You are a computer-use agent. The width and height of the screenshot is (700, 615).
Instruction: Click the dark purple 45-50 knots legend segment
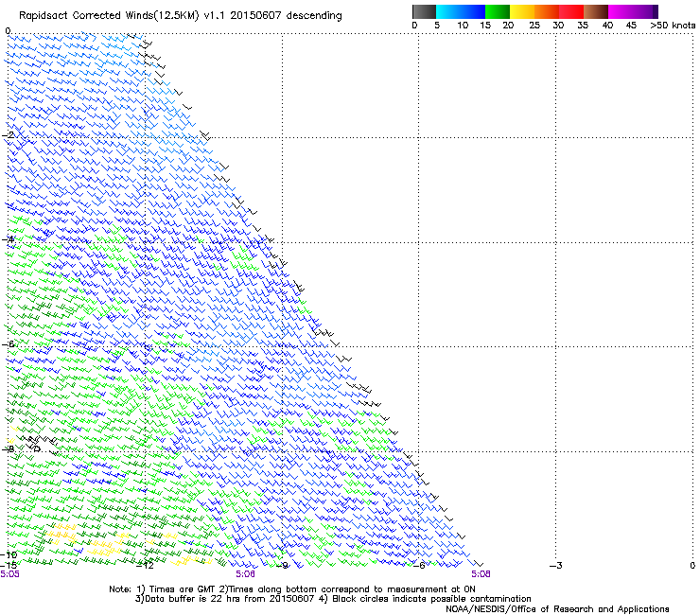pyautogui.click(x=645, y=11)
